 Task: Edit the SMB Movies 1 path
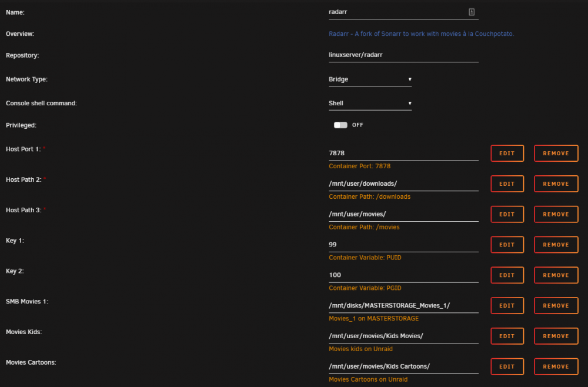tap(507, 306)
